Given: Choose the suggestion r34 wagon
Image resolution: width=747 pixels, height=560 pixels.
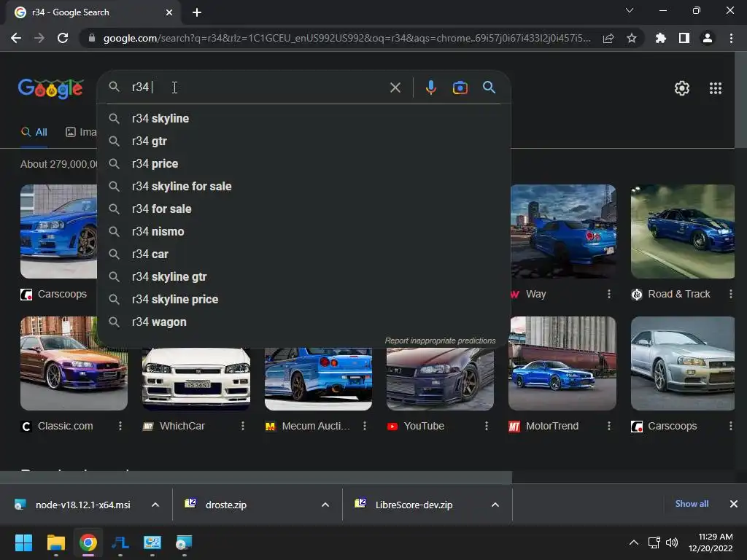Looking at the screenshot, I should [x=303, y=322].
